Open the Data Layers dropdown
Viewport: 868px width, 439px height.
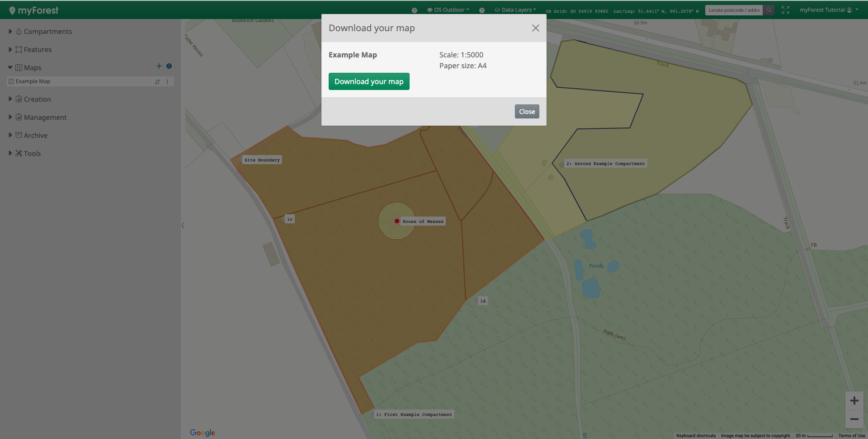pyautogui.click(x=515, y=10)
